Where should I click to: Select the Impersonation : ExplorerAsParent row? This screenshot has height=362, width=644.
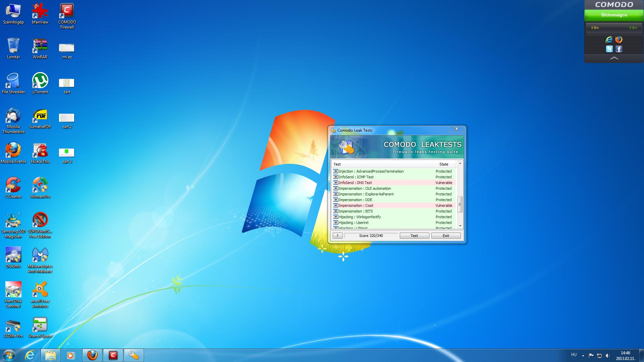coord(394,194)
